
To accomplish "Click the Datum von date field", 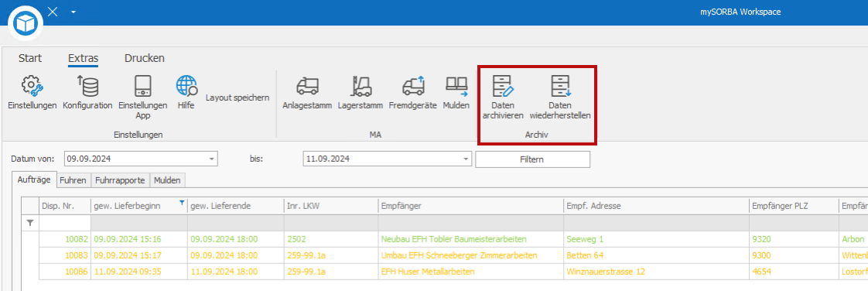I will pos(141,159).
